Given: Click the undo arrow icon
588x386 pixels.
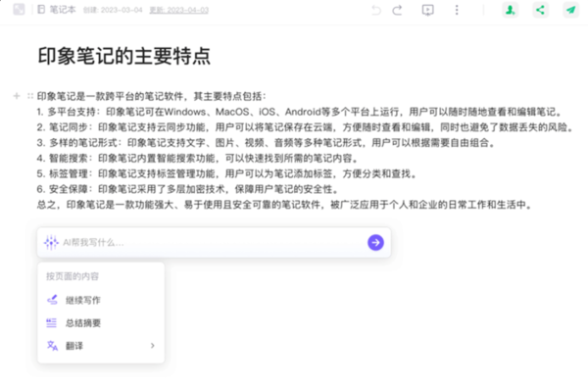Looking at the screenshot, I should [376, 10].
